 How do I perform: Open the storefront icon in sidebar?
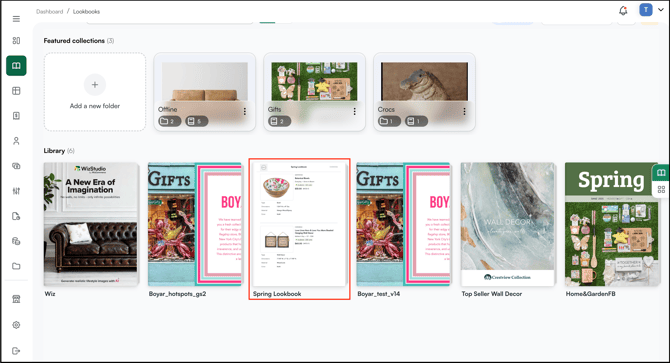click(x=16, y=299)
